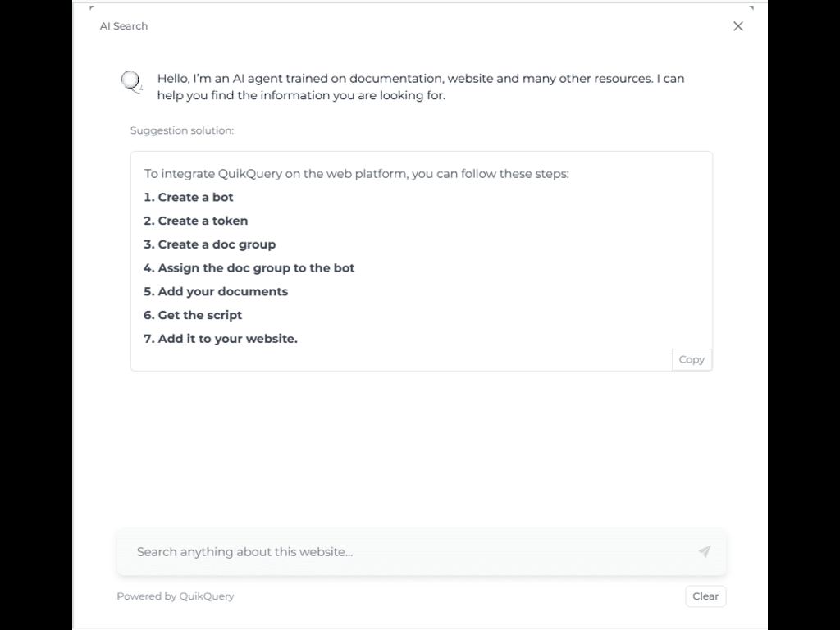The width and height of the screenshot is (840, 630).
Task: Focus the 'Search anything about this website' field
Action: pyautogui.click(x=402, y=552)
